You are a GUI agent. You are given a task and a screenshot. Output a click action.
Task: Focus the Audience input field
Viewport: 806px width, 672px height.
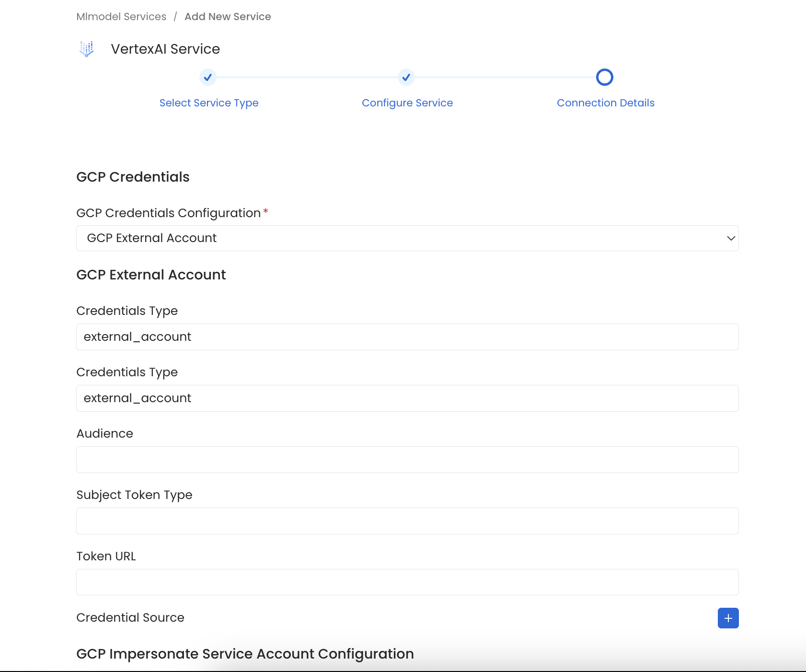[407, 459]
